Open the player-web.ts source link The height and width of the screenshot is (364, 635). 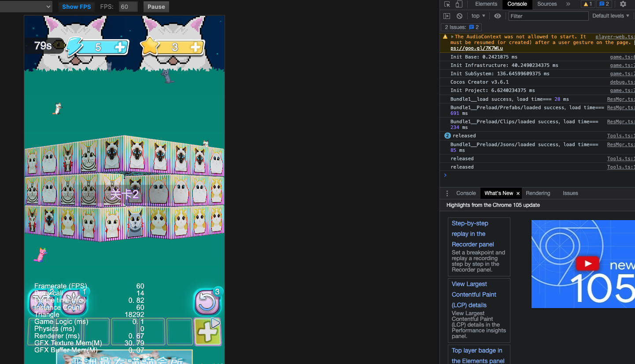[x=615, y=37]
